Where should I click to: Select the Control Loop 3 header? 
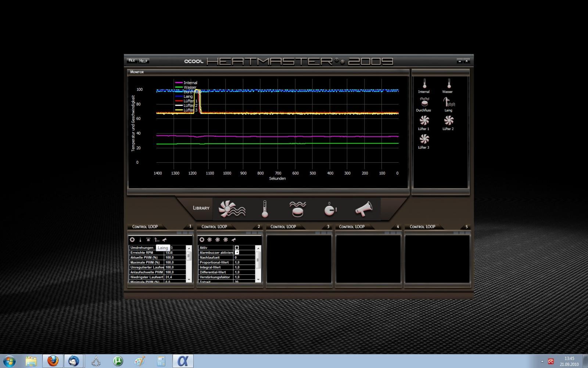(x=299, y=227)
